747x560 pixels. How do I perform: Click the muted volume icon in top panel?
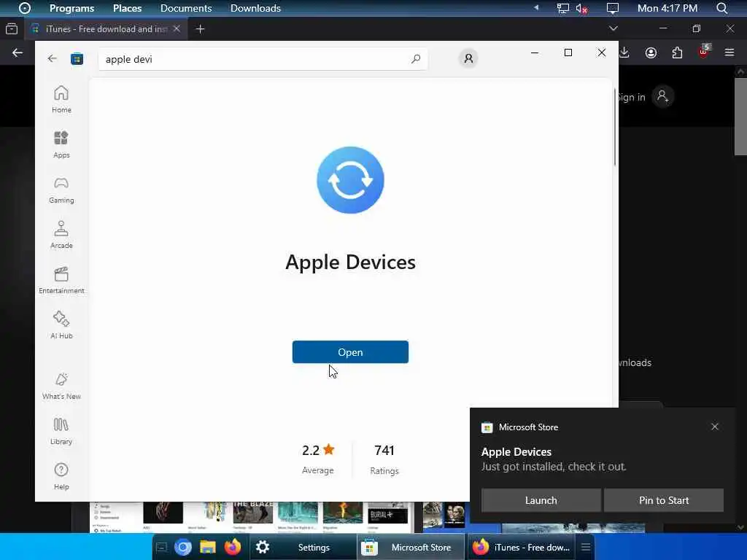click(x=581, y=8)
